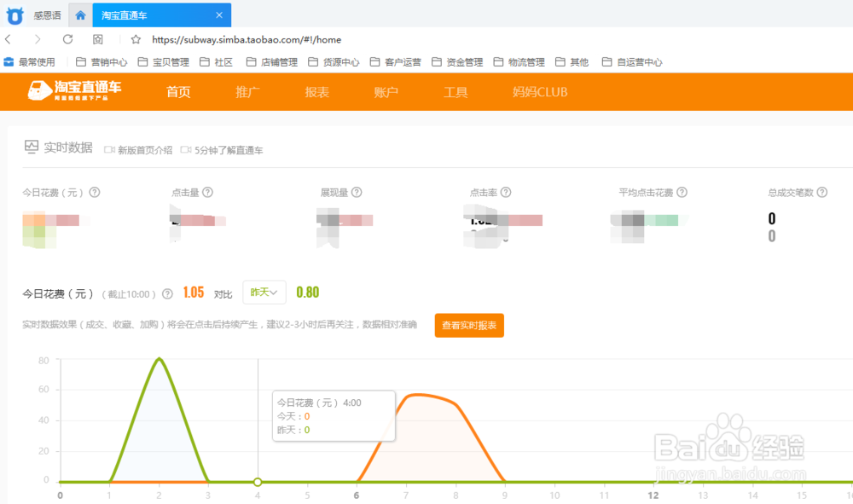
Task: Show help for 总成交笔数 metric
Action: (822, 192)
